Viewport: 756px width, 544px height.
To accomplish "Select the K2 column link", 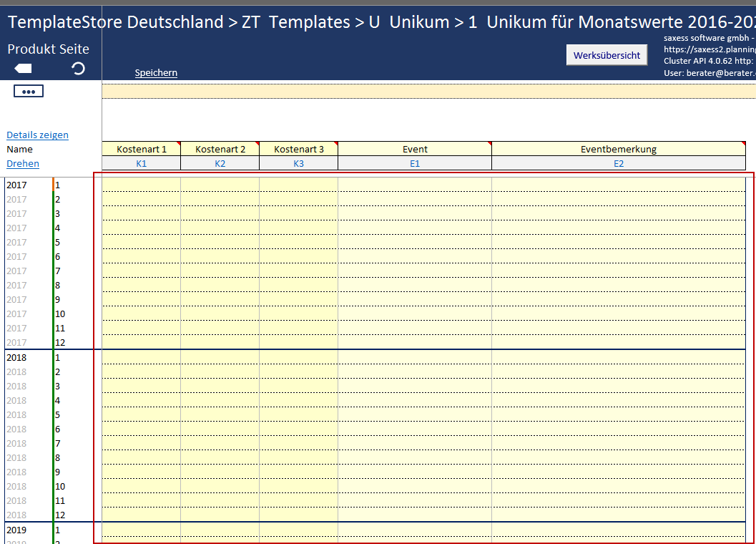I will click(x=220, y=164).
